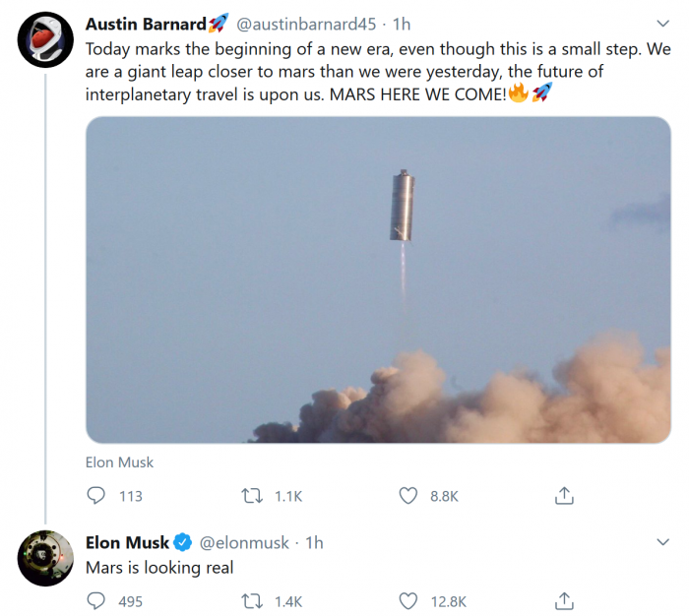Image resolution: width=689 pixels, height=616 pixels.
Task: Retweet Elon Musk's reply
Action: click(251, 600)
